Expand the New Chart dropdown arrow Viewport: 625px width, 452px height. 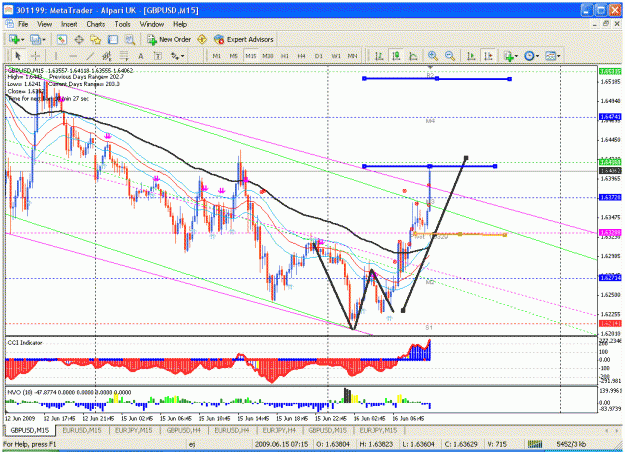pos(23,40)
